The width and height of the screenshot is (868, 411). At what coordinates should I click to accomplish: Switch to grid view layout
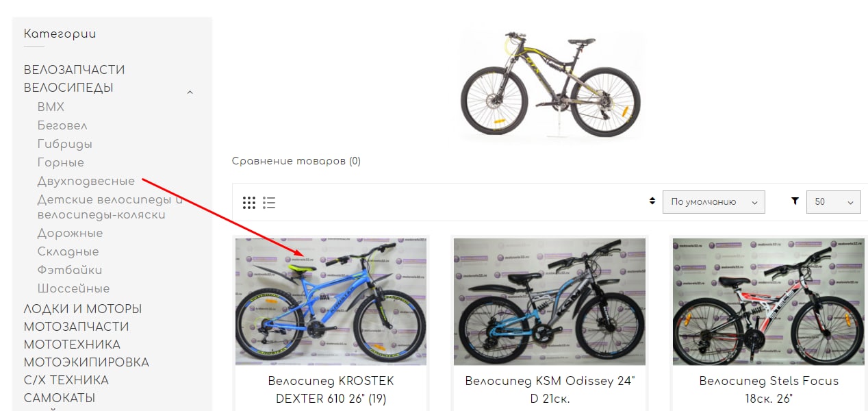click(249, 203)
